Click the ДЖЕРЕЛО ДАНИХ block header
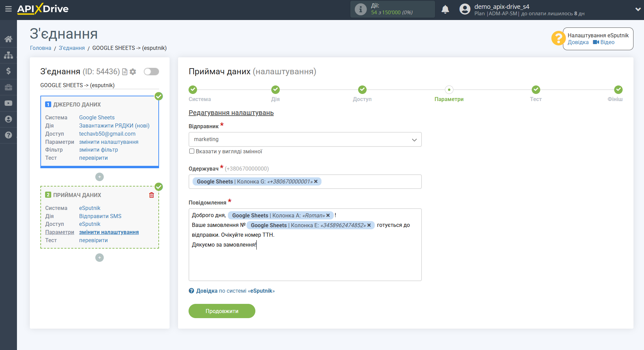Viewport: 644px width, 350px height. tap(77, 104)
